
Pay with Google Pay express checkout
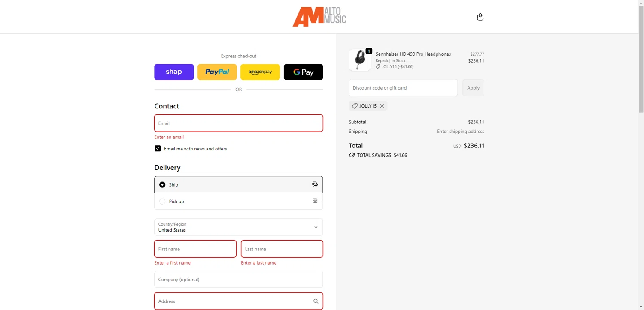(303, 72)
